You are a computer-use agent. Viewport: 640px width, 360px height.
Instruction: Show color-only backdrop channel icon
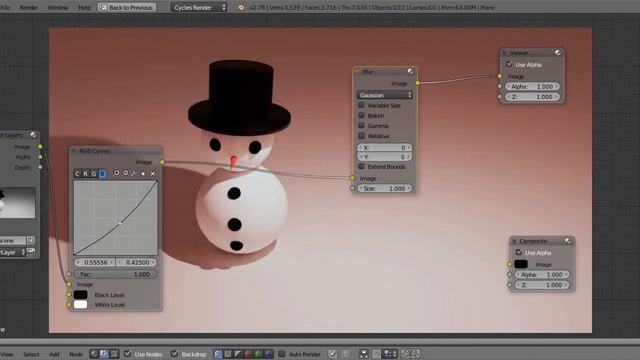pos(228,354)
